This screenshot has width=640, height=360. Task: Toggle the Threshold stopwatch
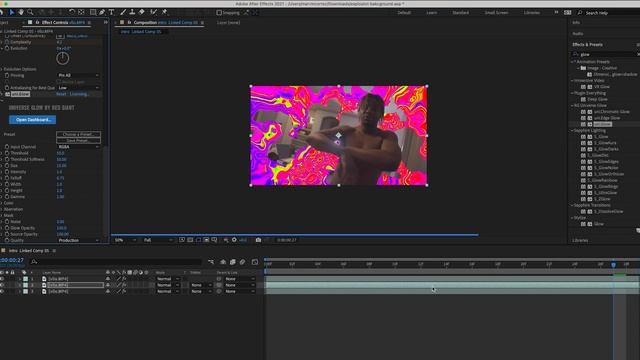[x=7, y=153]
